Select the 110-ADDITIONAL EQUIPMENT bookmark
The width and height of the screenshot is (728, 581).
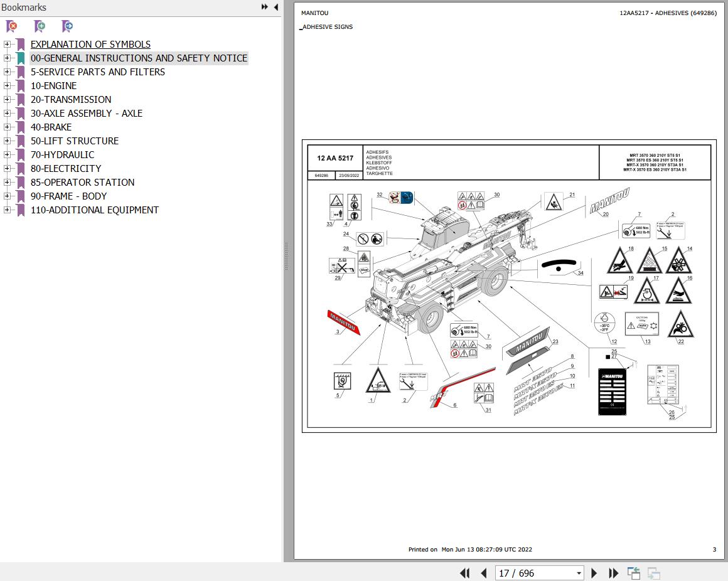(95, 210)
